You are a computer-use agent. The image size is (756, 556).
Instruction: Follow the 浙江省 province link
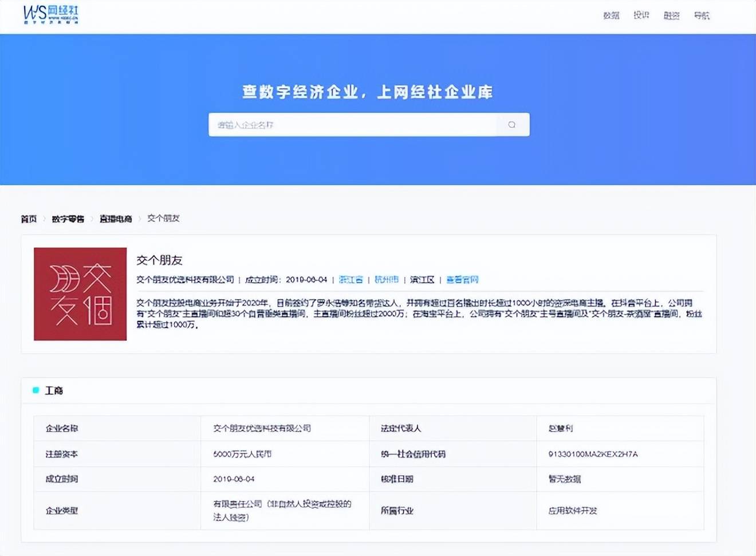click(x=351, y=280)
